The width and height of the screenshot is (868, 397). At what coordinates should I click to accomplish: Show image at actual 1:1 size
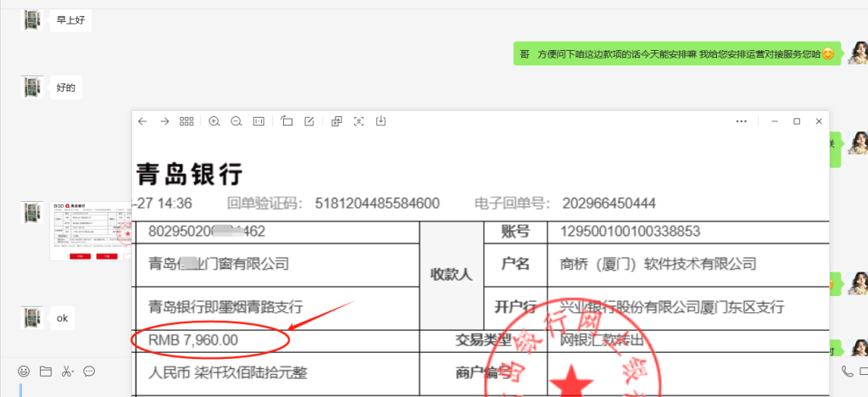(259, 121)
